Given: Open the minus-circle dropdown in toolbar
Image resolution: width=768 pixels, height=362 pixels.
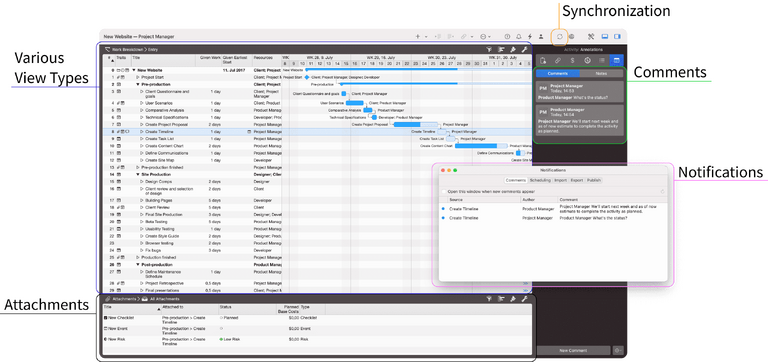Looking at the screenshot, I should coord(485,37).
